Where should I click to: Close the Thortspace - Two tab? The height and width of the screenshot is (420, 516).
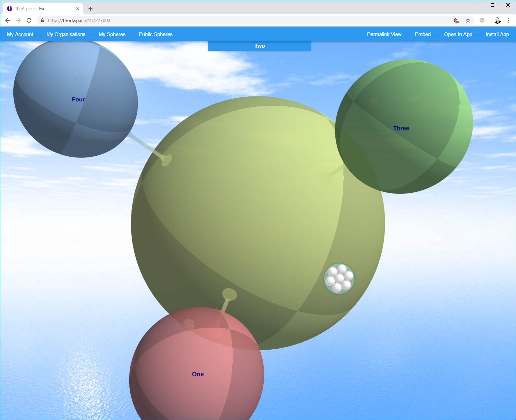coord(78,9)
